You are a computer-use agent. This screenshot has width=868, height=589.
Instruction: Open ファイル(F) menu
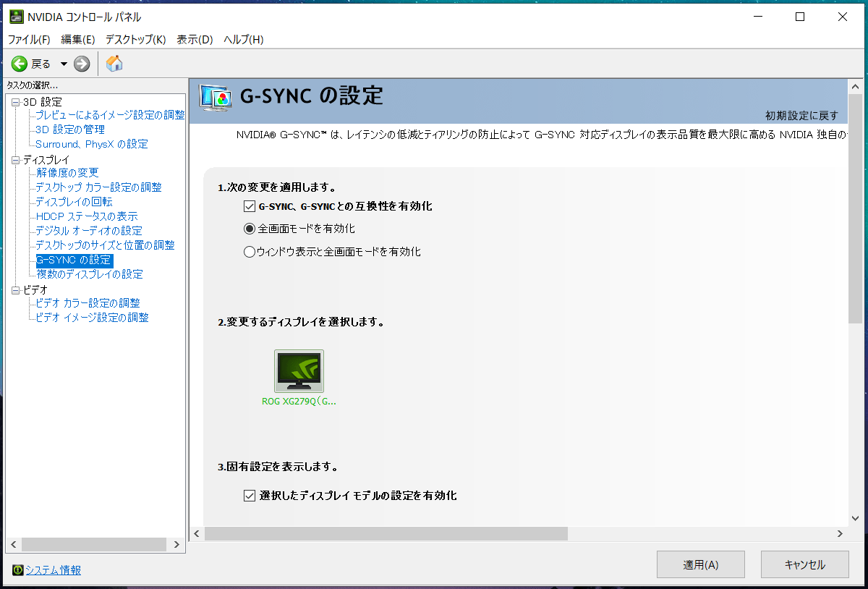(x=29, y=39)
